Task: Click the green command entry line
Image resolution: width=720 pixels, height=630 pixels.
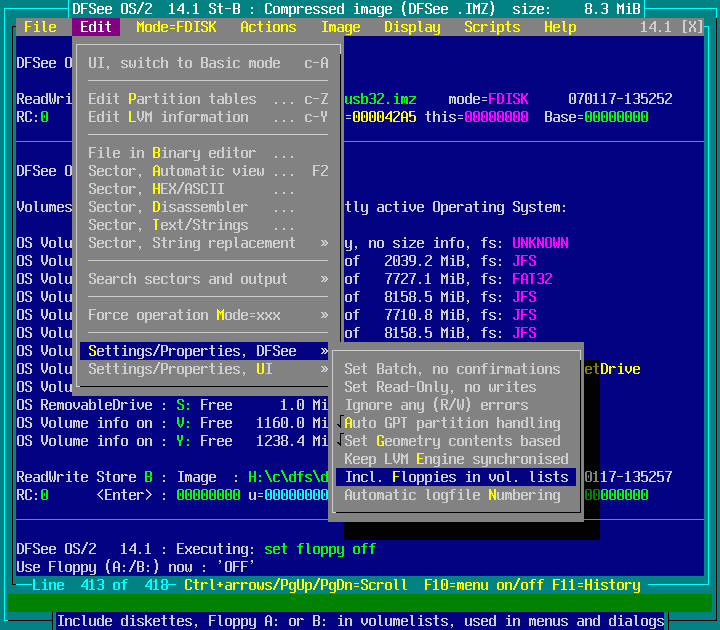Action: 360,602
